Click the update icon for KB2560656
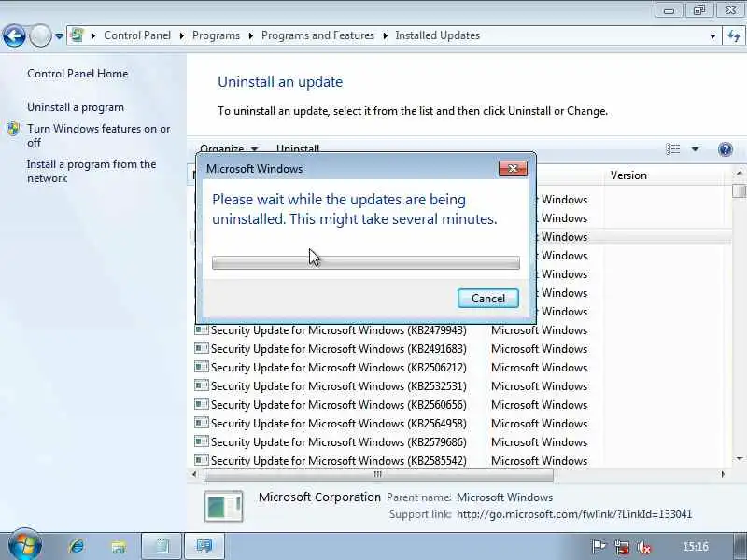 click(202, 404)
